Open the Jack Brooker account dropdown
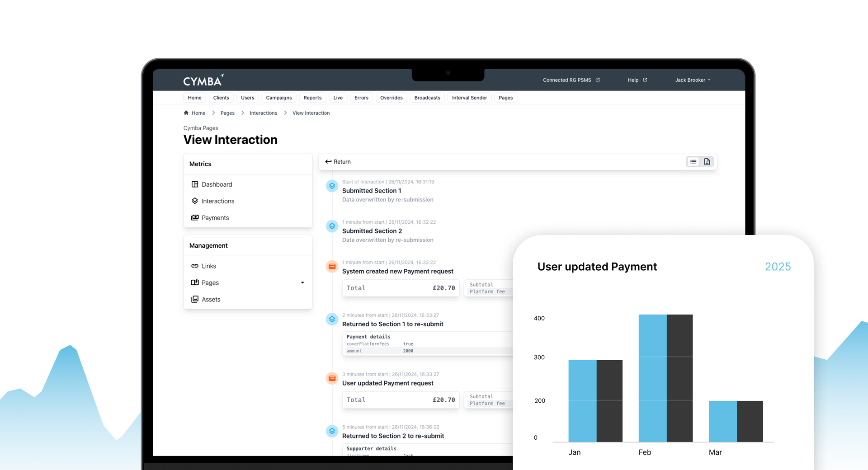This screenshot has width=868, height=470. pos(692,80)
